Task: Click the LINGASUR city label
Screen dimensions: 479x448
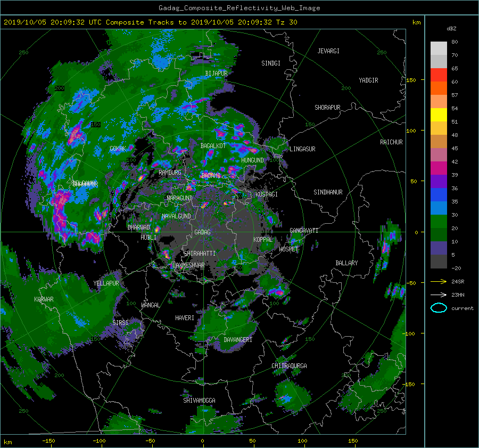Action: point(302,149)
